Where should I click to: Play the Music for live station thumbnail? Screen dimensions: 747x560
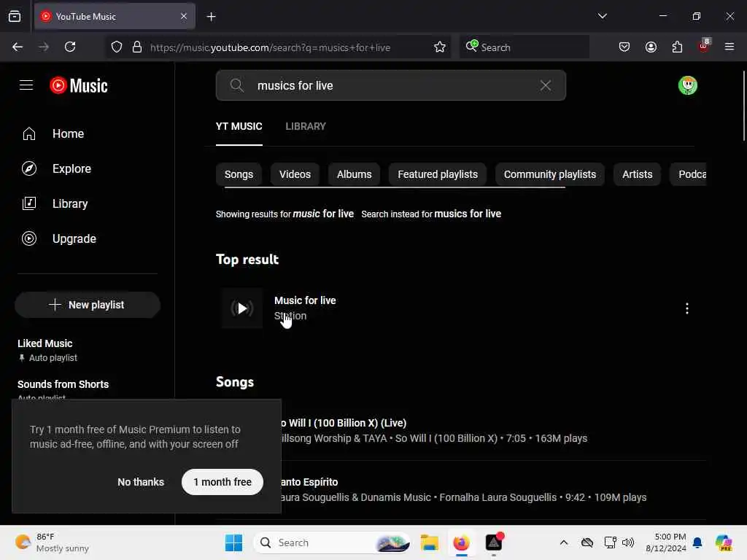[241, 308]
